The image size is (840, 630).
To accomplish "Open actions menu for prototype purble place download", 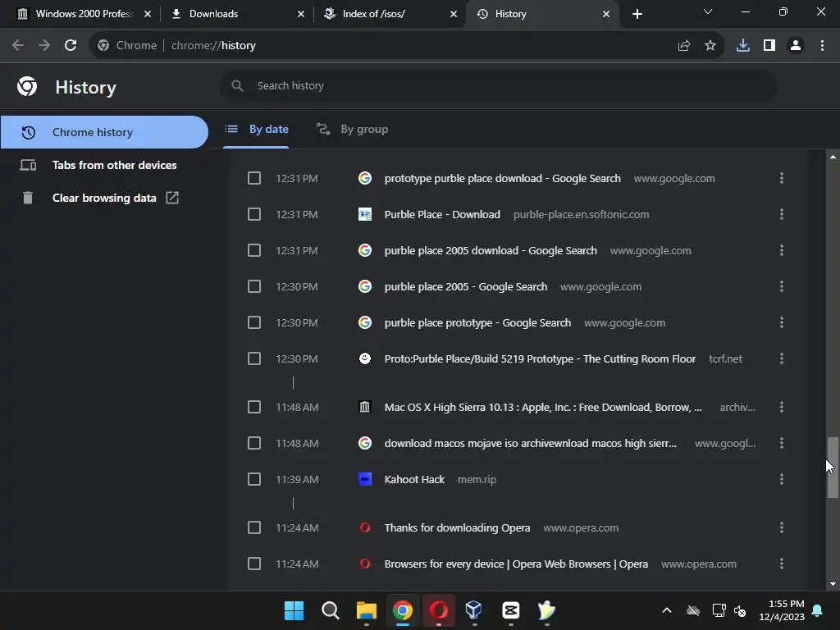I will point(782,178).
